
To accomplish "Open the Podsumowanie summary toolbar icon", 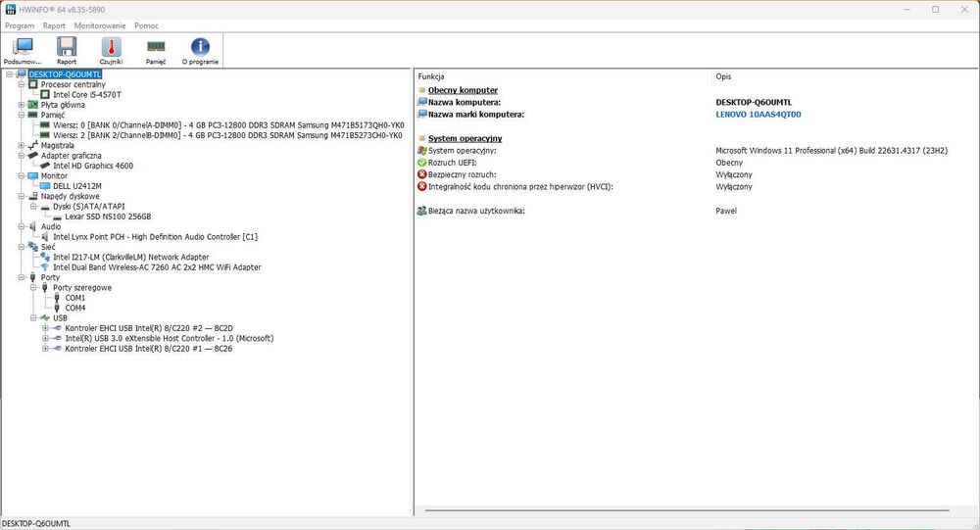I will (24, 47).
